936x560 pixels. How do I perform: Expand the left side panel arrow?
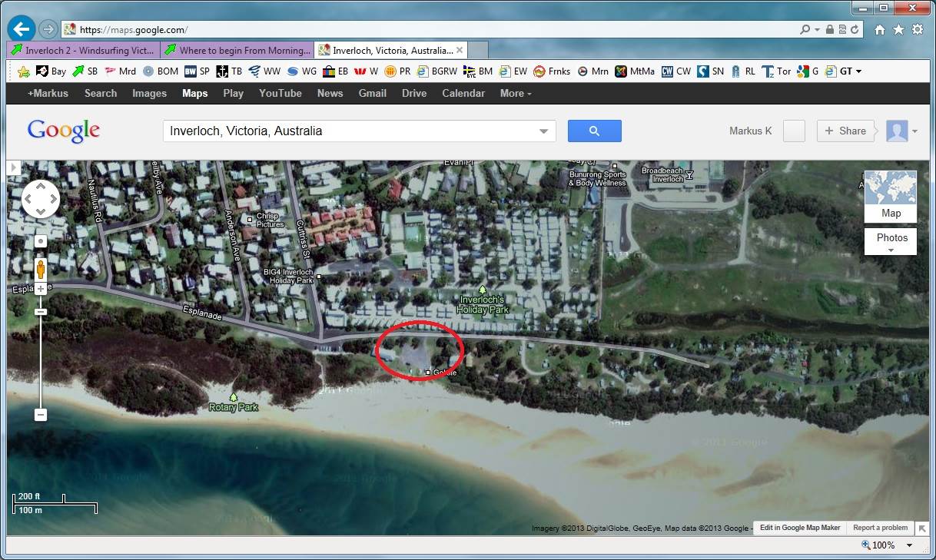13,167
